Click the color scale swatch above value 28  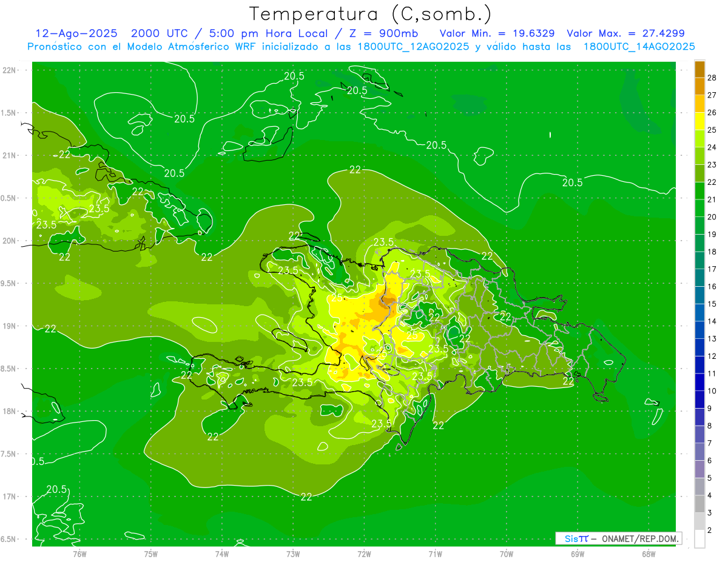pos(699,69)
